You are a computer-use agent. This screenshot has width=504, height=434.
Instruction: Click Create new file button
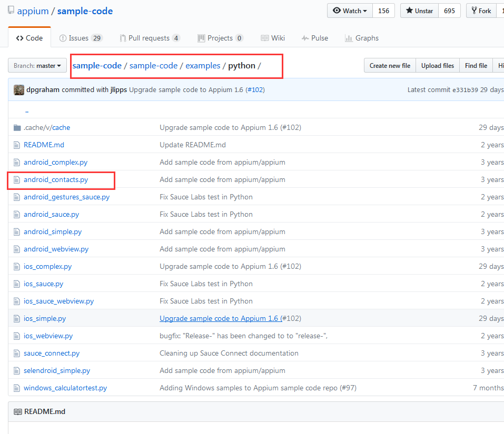coord(390,65)
